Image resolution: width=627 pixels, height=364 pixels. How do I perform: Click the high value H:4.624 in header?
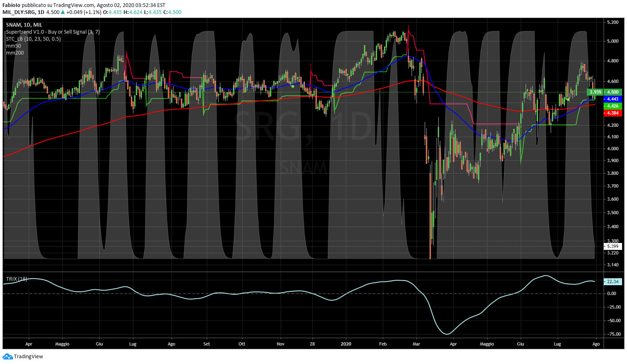133,12
